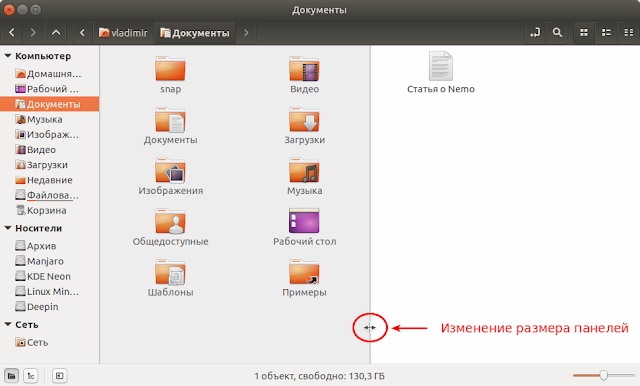Switch to compact view
This screenshot has height=386, width=640.
pos(629,33)
